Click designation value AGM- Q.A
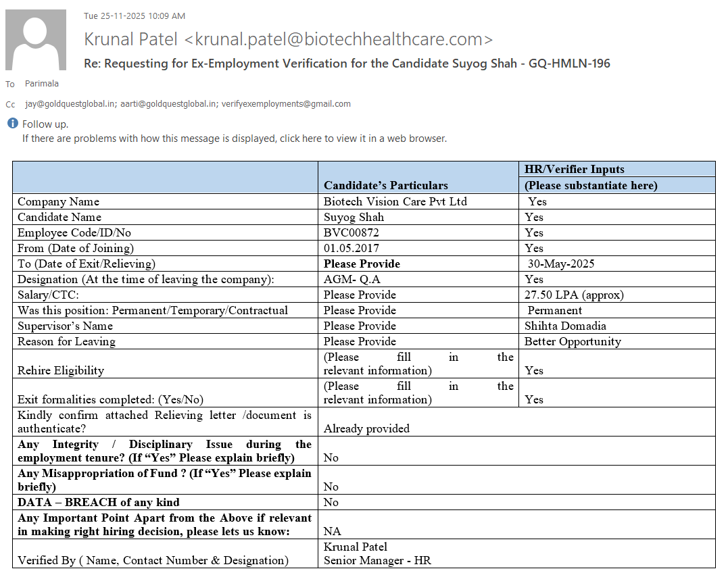The image size is (728, 573). tap(352, 279)
